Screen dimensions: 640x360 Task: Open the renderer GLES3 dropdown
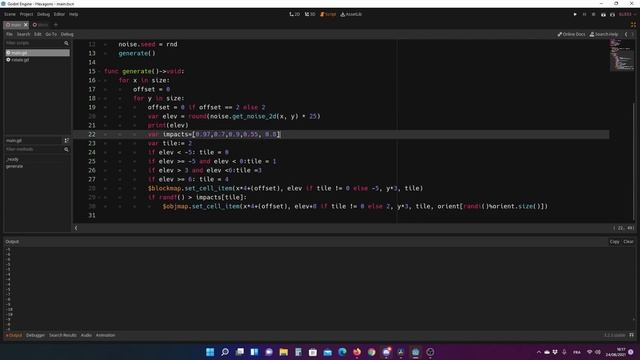pos(627,14)
